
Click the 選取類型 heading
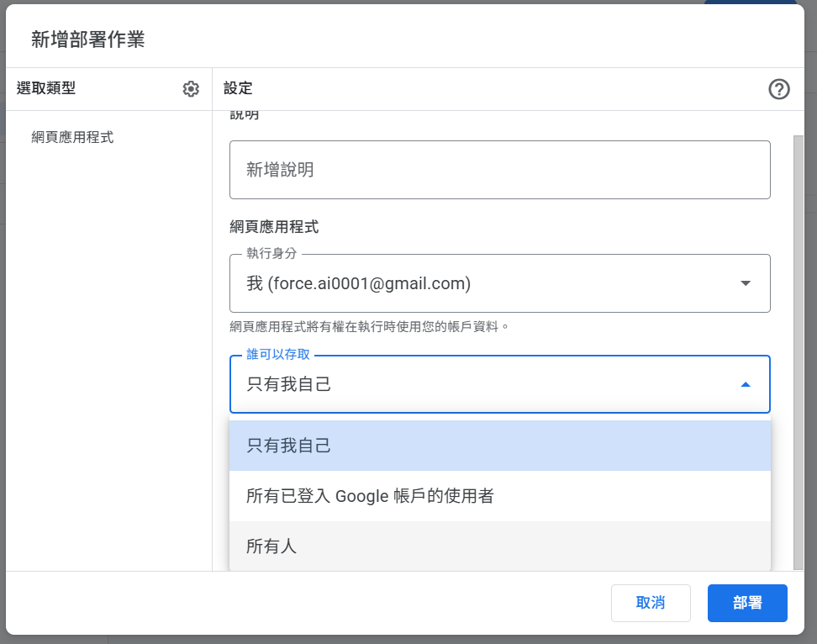pos(46,88)
